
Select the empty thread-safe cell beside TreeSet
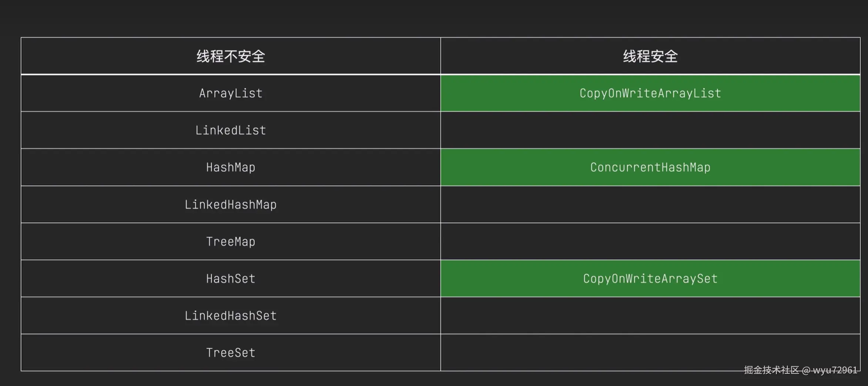click(x=650, y=350)
